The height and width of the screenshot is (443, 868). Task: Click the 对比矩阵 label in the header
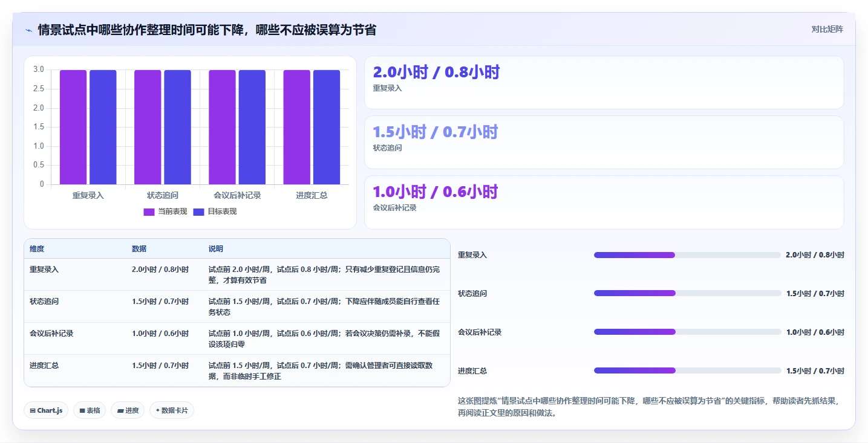point(827,29)
